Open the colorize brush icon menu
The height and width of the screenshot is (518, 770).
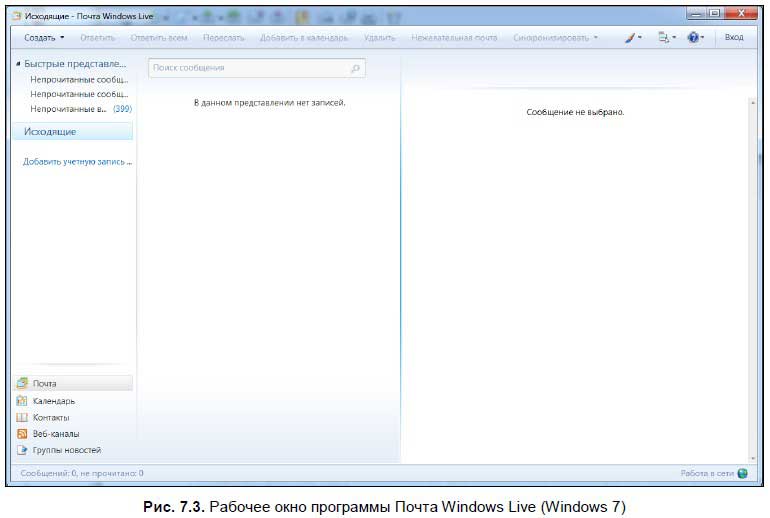(632, 37)
